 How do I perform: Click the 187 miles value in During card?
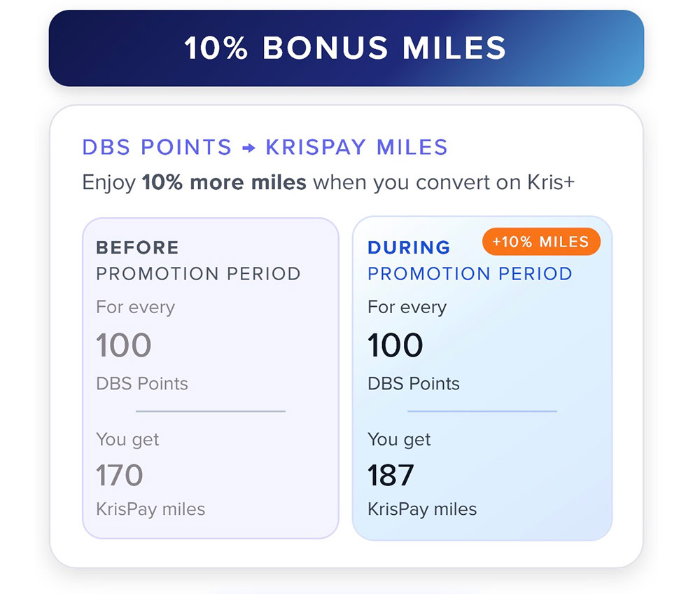click(391, 476)
